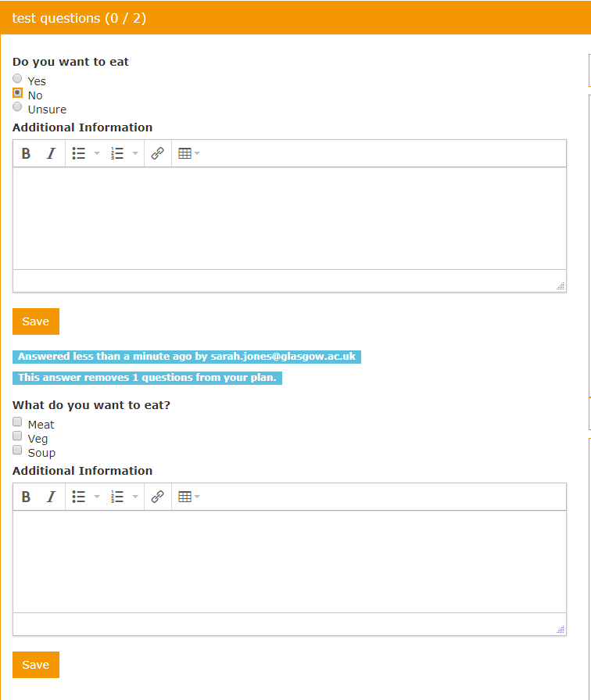The image size is (591, 700).
Task: Check the Veg checkbox
Action: point(17,436)
